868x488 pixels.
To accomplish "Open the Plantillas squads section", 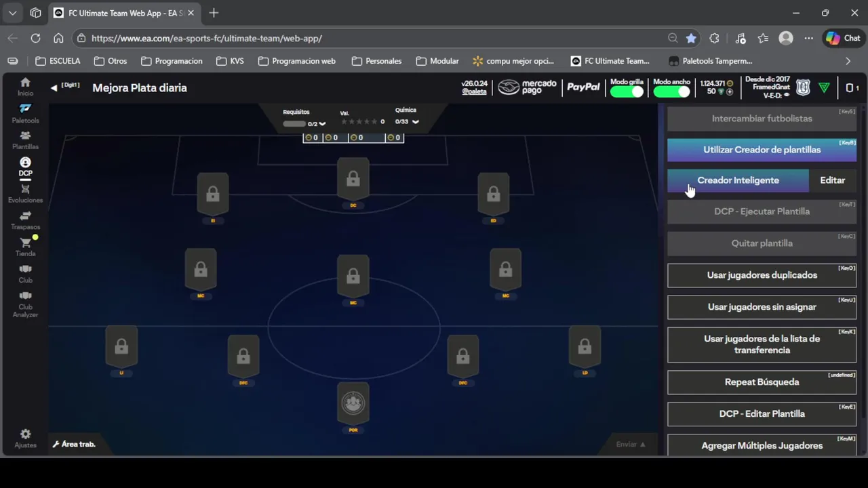I will 25,140.
